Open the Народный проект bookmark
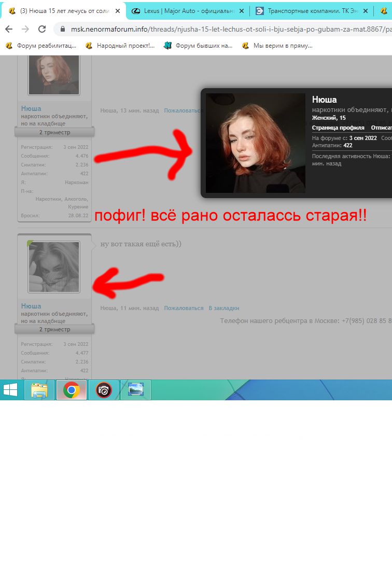The height and width of the screenshot is (588, 392). pos(125,46)
